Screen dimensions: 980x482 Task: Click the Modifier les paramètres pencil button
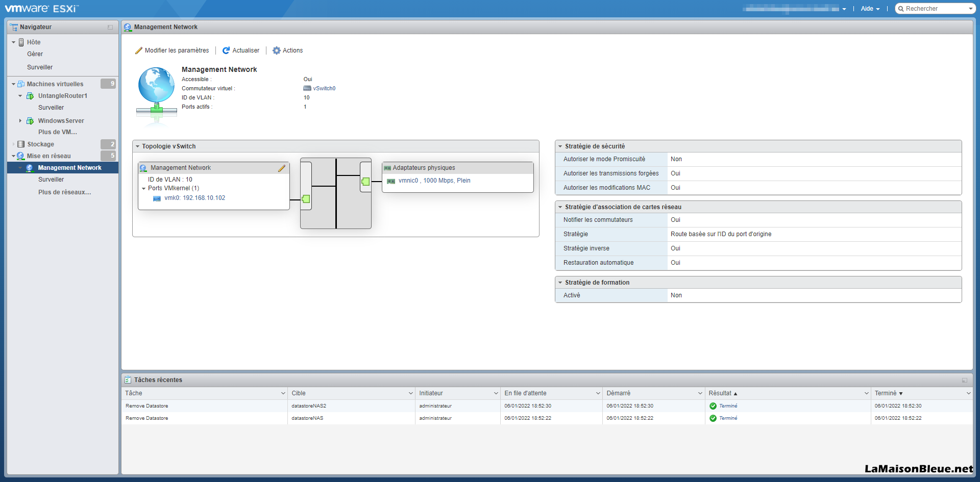tap(172, 50)
